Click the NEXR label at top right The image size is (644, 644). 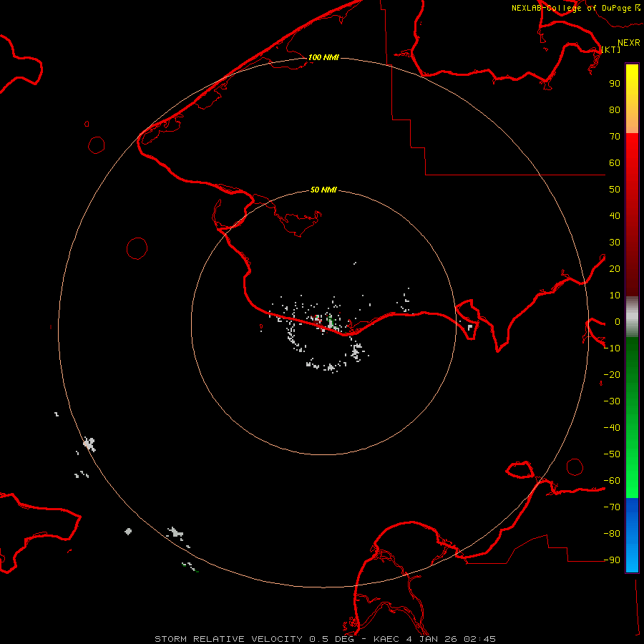[629, 43]
